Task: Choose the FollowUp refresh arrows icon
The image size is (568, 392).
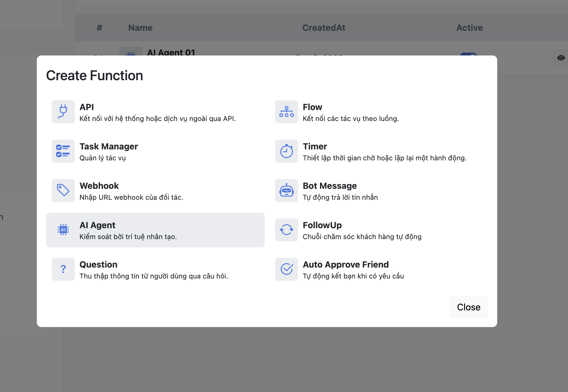Action: point(286,230)
